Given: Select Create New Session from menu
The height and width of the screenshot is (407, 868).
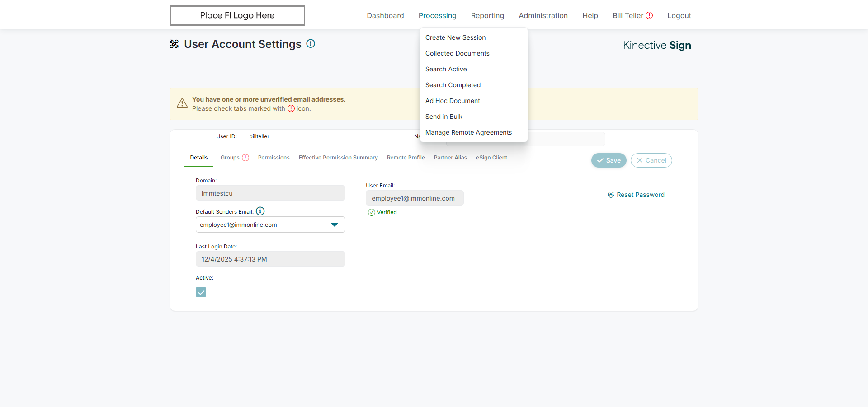Looking at the screenshot, I should [455, 37].
